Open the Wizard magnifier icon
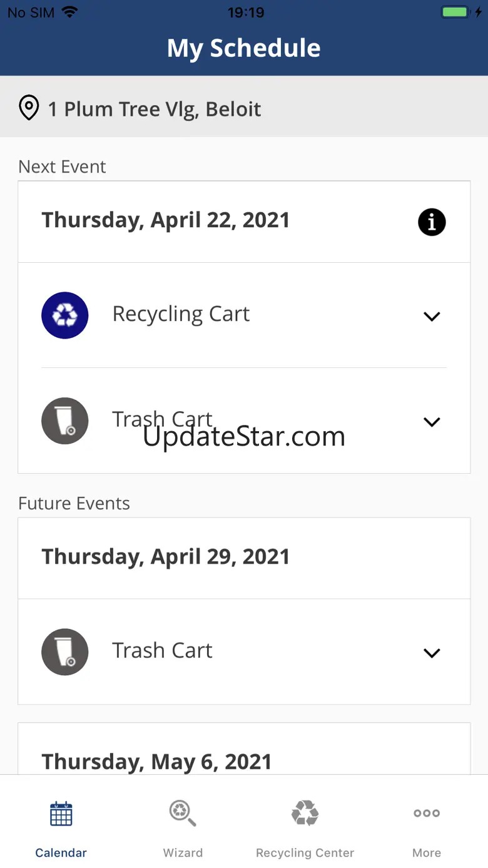The height and width of the screenshot is (868, 488). tap(183, 814)
